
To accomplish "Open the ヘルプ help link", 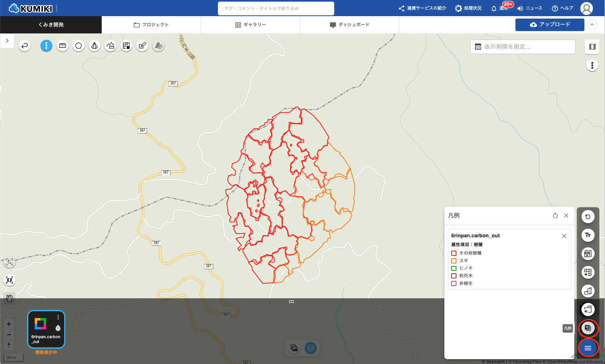I will click(562, 8).
